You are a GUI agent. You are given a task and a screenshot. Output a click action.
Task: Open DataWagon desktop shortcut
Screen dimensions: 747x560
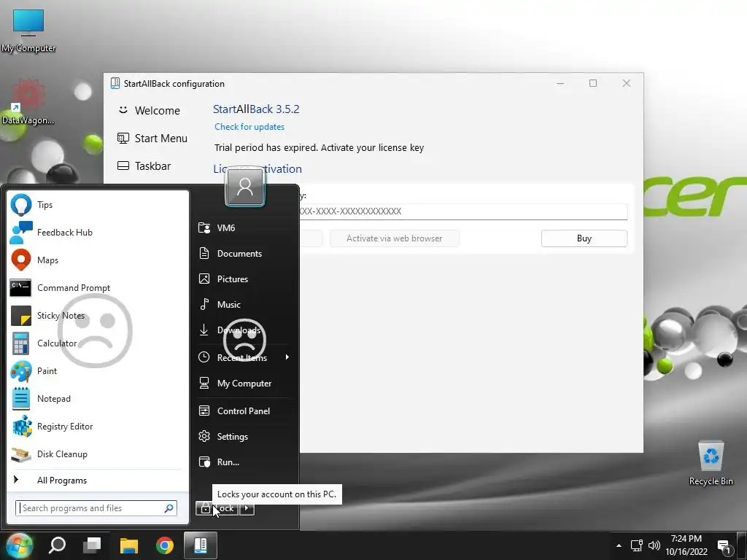click(x=28, y=102)
